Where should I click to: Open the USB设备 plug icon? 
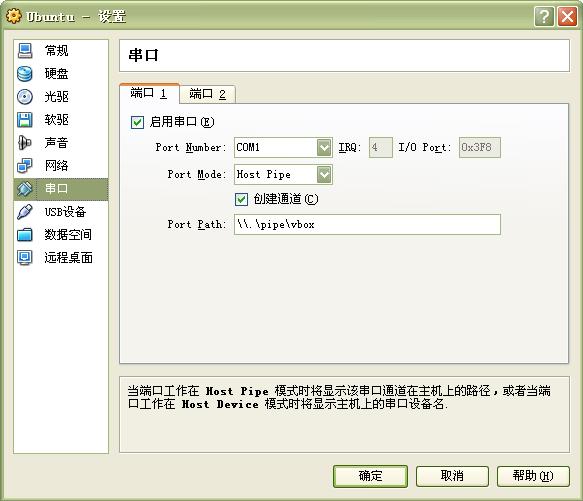coord(25,212)
